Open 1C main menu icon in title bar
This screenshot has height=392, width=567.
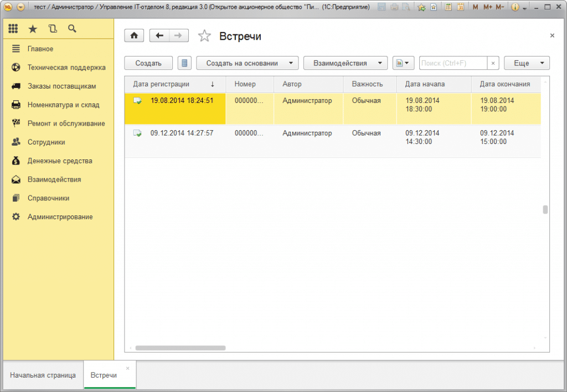click(x=8, y=7)
